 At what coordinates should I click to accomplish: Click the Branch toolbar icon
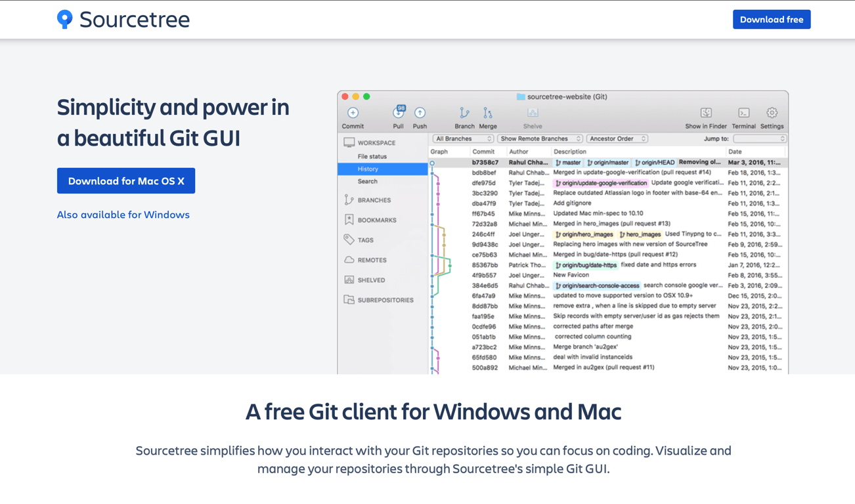pyautogui.click(x=464, y=113)
